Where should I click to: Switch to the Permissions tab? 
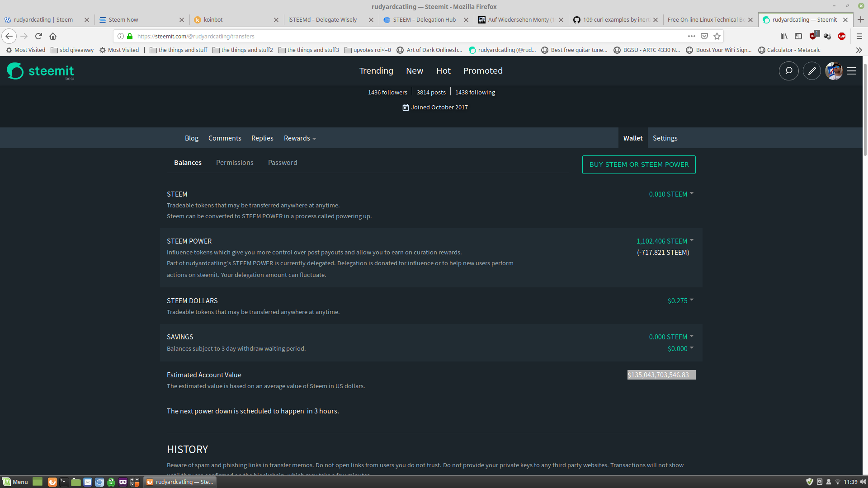(235, 163)
